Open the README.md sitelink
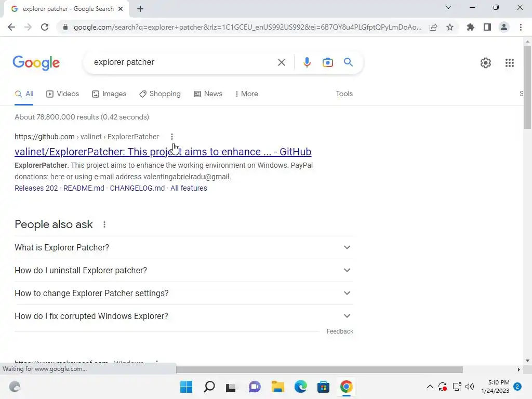The width and height of the screenshot is (532, 399). 84,188
